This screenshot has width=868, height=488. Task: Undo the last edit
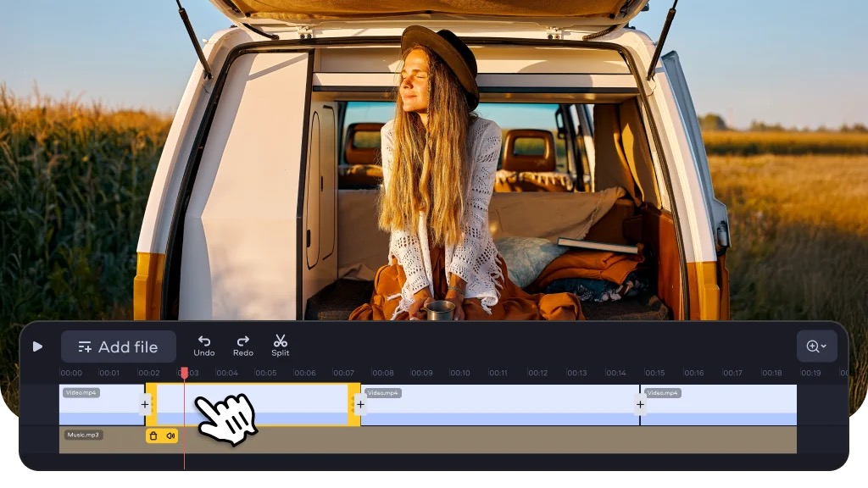point(203,346)
